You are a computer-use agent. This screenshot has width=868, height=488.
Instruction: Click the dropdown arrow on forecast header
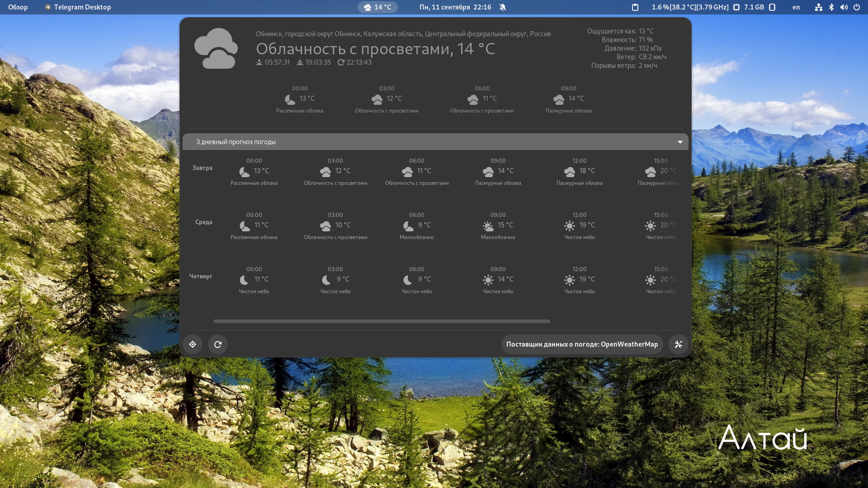(x=680, y=142)
